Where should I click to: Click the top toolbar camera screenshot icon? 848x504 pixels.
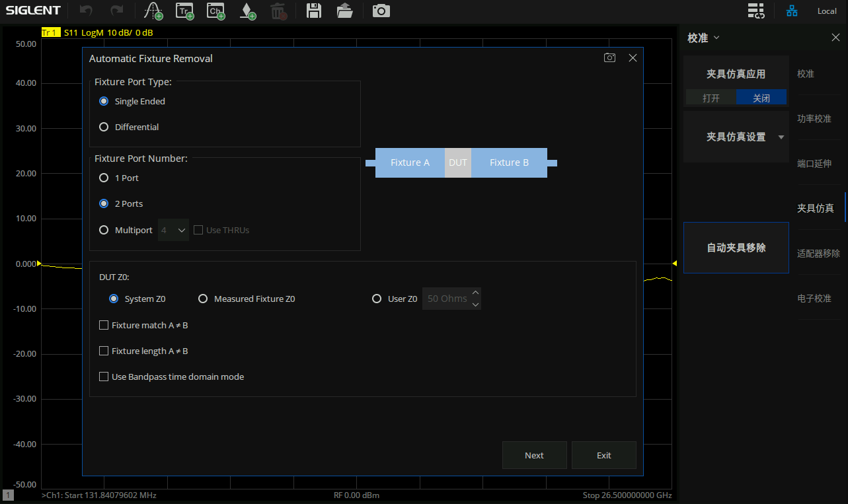381,11
